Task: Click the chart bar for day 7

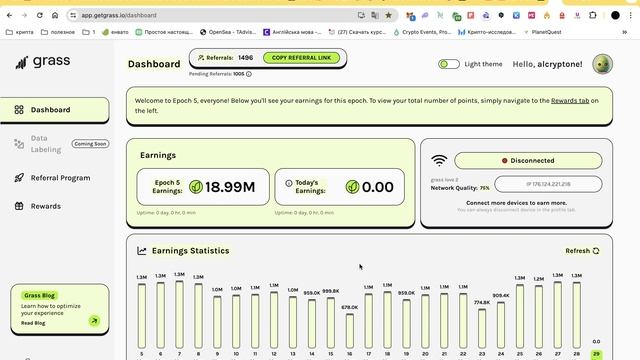Action: point(179,314)
